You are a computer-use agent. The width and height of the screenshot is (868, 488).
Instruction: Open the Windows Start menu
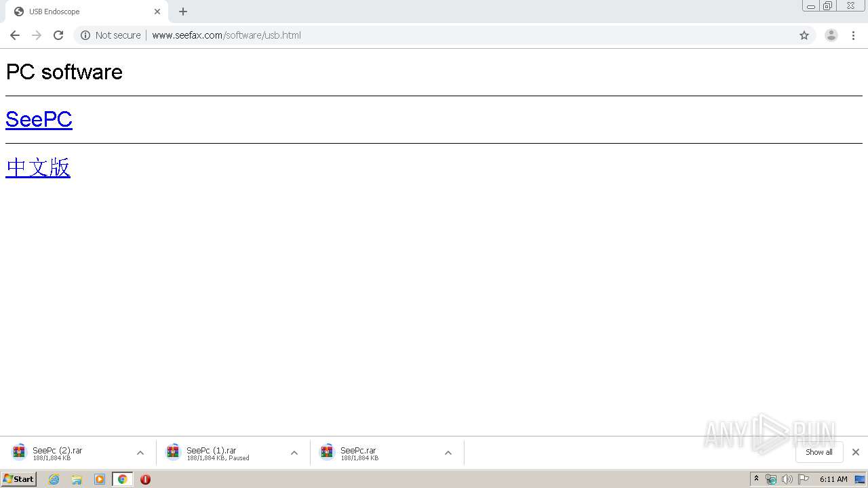tap(19, 479)
